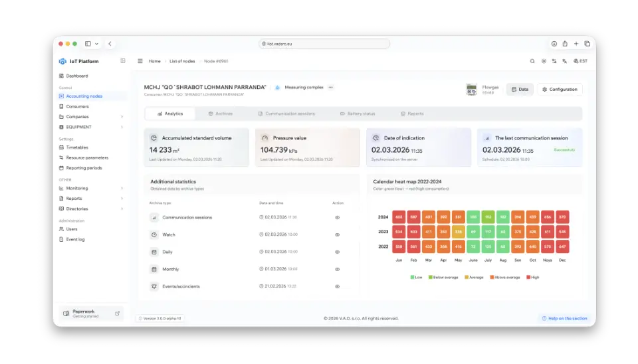The width and height of the screenshot is (638, 364).
Task: Click Paperwork external link icon
Action: pyautogui.click(x=117, y=314)
